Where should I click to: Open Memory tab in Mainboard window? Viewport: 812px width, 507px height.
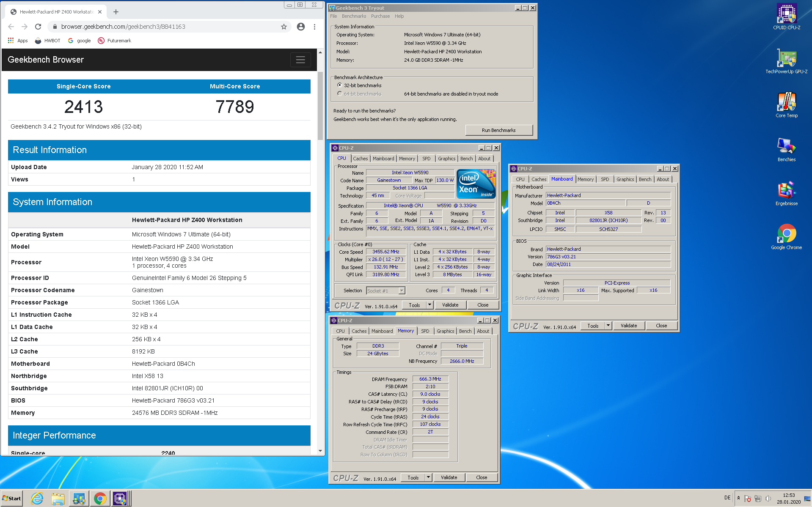point(586,179)
